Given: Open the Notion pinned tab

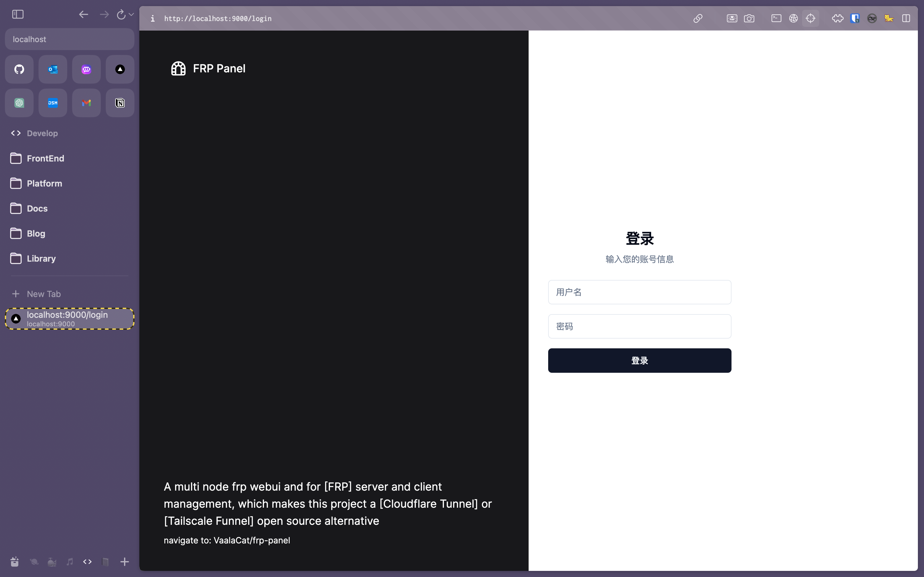Looking at the screenshot, I should [120, 103].
